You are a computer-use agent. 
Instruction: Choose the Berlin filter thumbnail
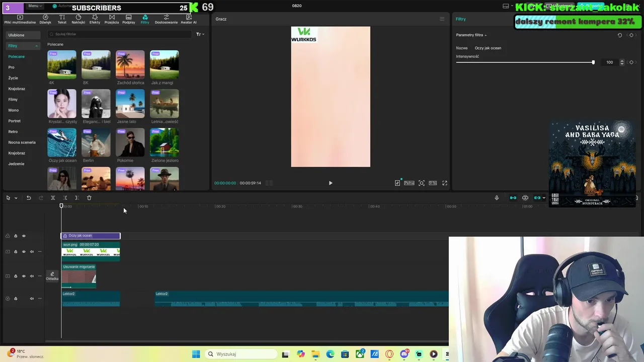coord(96,142)
